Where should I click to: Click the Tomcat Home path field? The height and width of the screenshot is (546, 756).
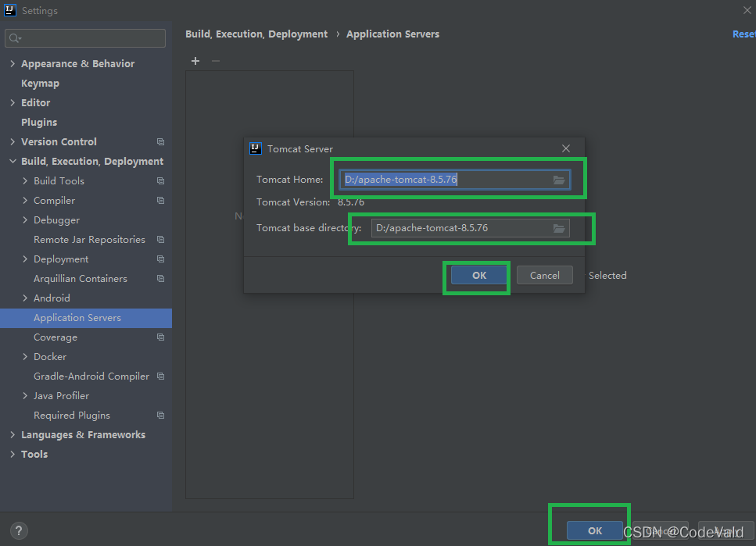pyautogui.click(x=455, y=180)
